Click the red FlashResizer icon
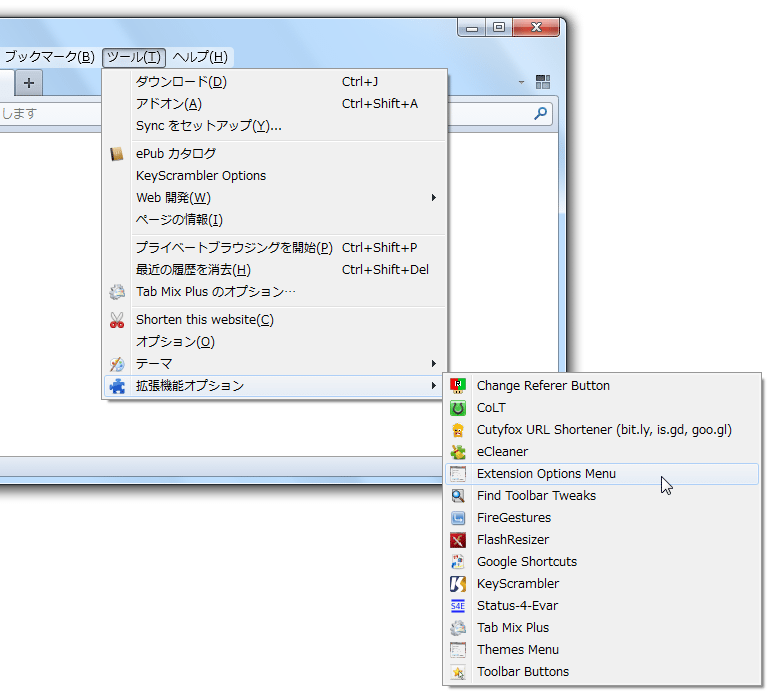Screen dimensions: 771x694 point(458,540)
